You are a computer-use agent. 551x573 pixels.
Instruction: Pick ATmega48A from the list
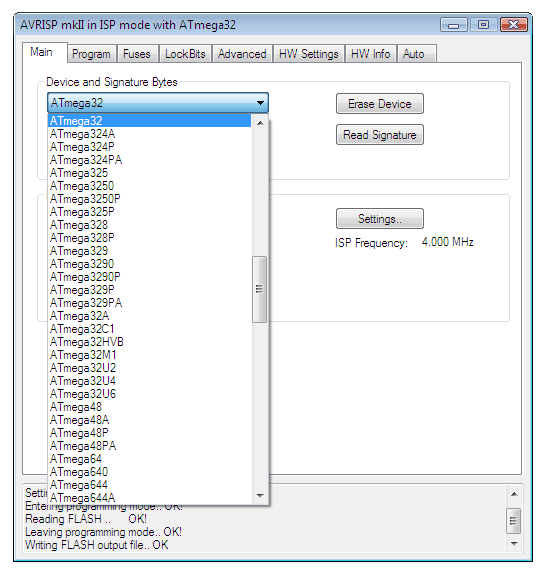click(x=149, y=420)
